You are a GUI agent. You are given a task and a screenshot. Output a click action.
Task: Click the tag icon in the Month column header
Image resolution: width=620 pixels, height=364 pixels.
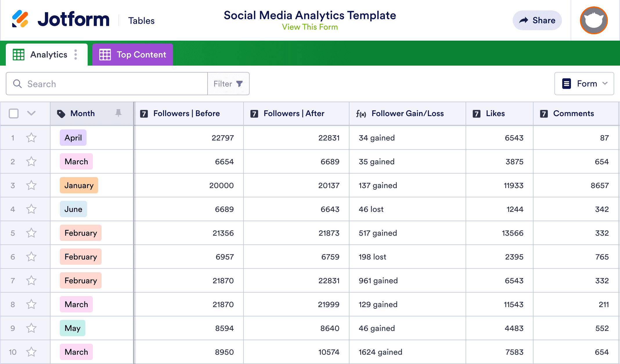(61, 113)
